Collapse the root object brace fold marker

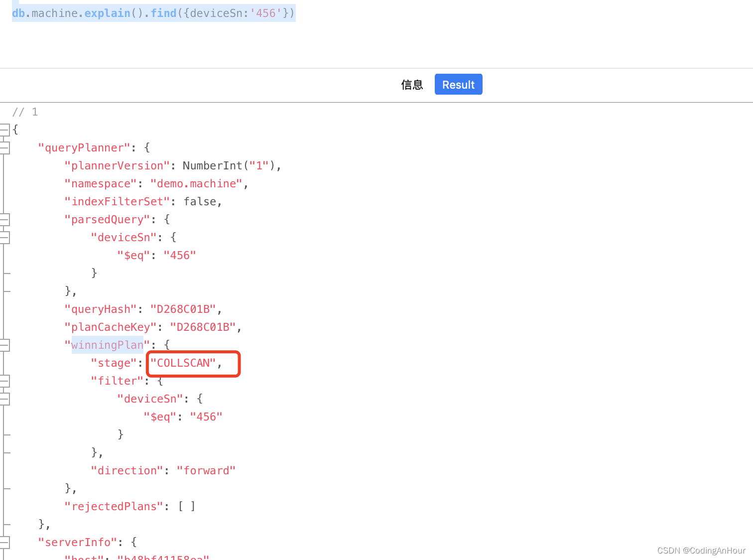[x=4, y=130]
